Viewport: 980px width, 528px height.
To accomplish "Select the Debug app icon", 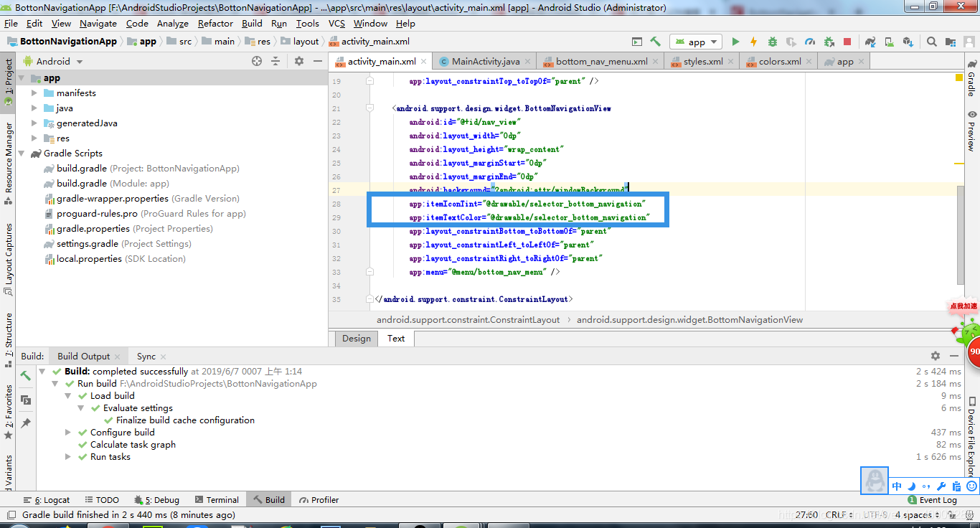I will 773,42.
